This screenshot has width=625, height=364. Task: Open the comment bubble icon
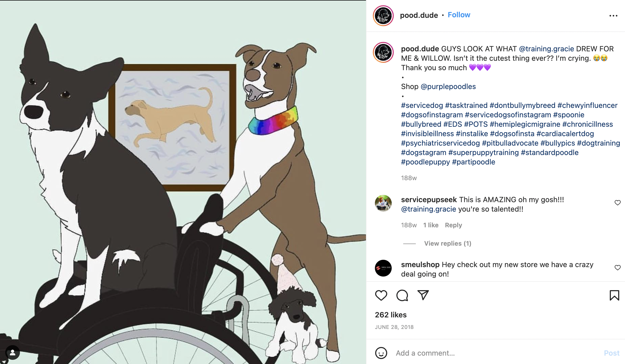402,295
